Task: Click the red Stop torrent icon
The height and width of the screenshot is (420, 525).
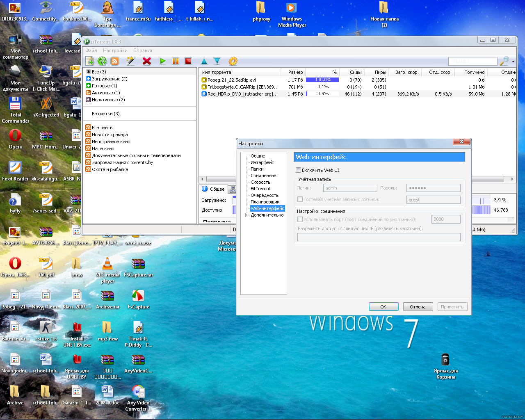Action: click(188, 61)
